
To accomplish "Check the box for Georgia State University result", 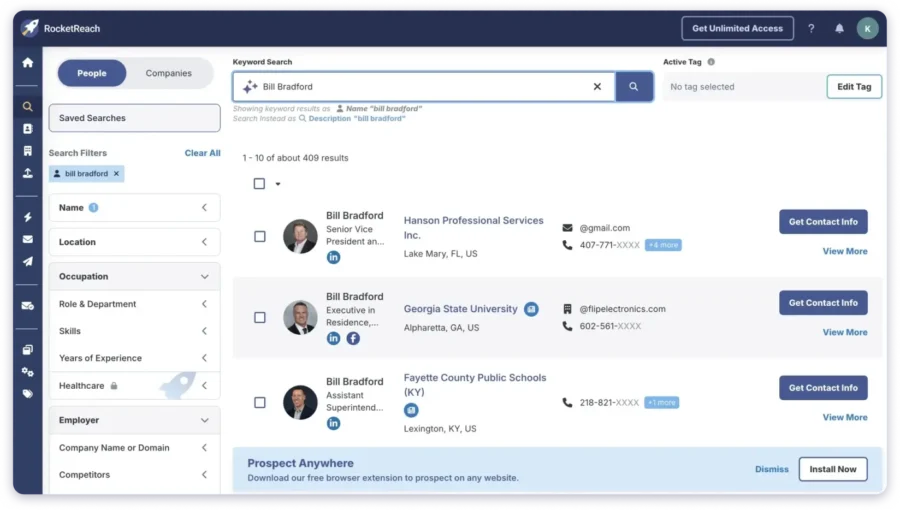I will coord(260,317).
